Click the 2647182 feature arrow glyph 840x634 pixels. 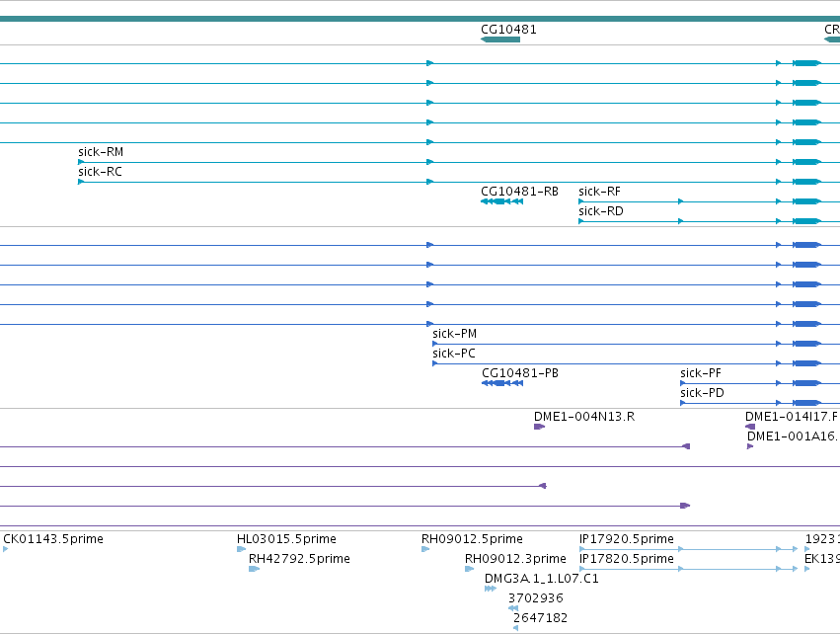tap(515, 628)
